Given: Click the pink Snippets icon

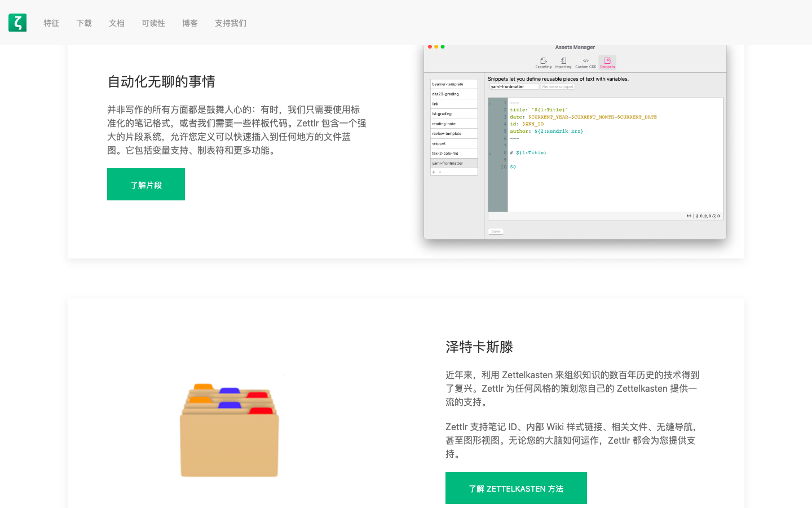Looking at the screenshot, I should click(x=607, y=61).
